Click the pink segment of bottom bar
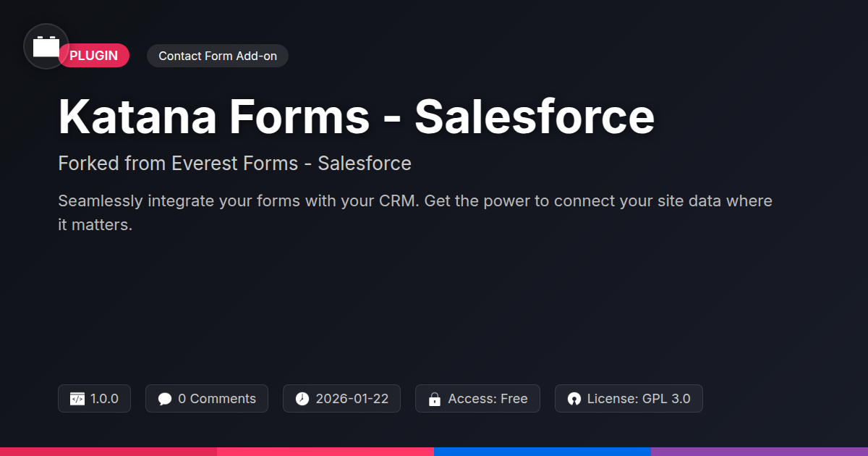Screen dimensions: 868x456 click(x=325, y=452)
